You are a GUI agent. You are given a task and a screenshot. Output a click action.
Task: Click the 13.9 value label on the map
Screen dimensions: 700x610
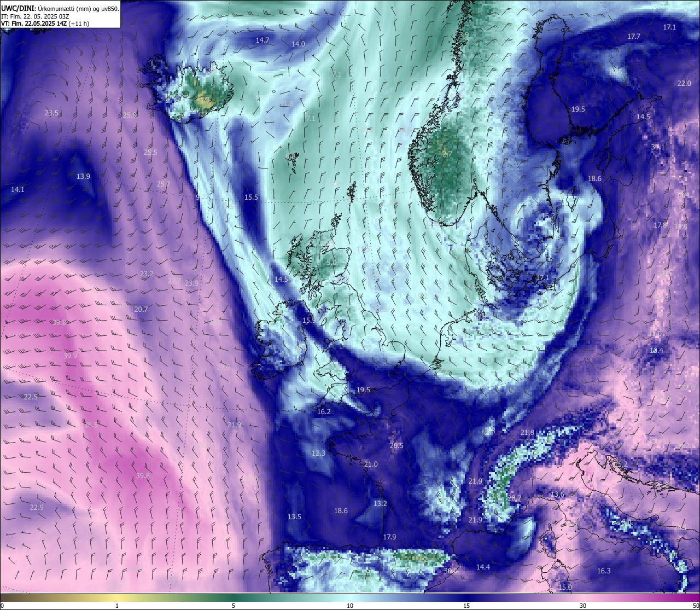click(83, 177)
